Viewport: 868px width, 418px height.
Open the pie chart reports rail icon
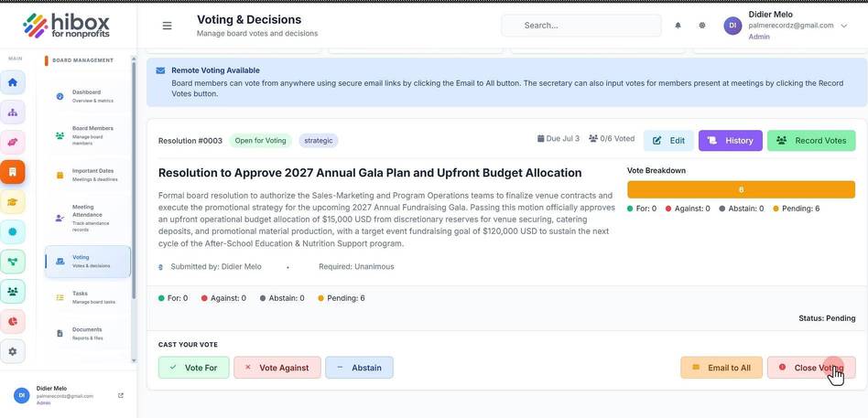pos(13,321)
